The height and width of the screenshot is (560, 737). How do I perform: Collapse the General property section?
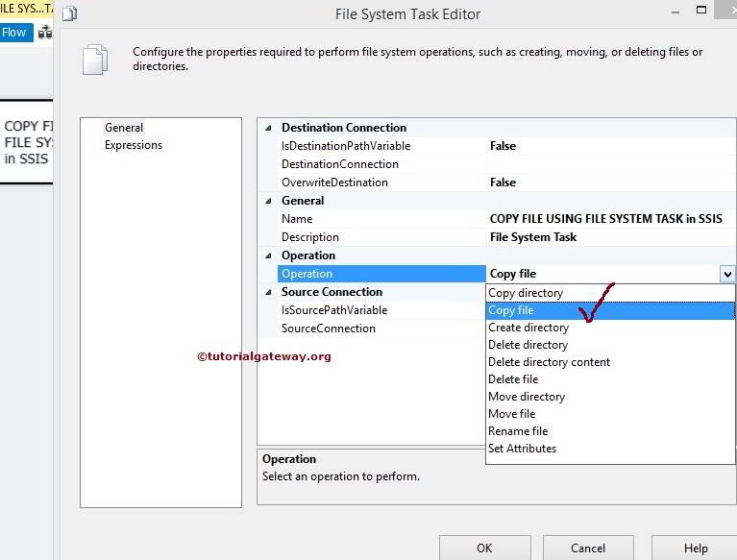[268, 201]
